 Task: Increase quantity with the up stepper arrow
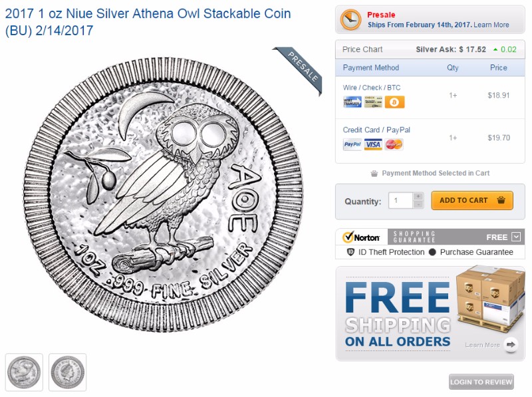click(418, 196)
